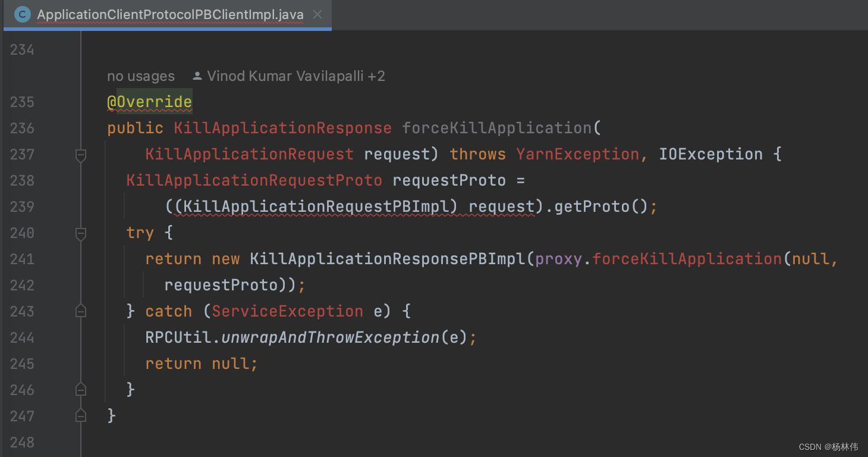This screenshot has width=868, height=457.
Task: Click the KillApplicationRequestPBImpl cast on line 239
Action: [x=316, y=206]
